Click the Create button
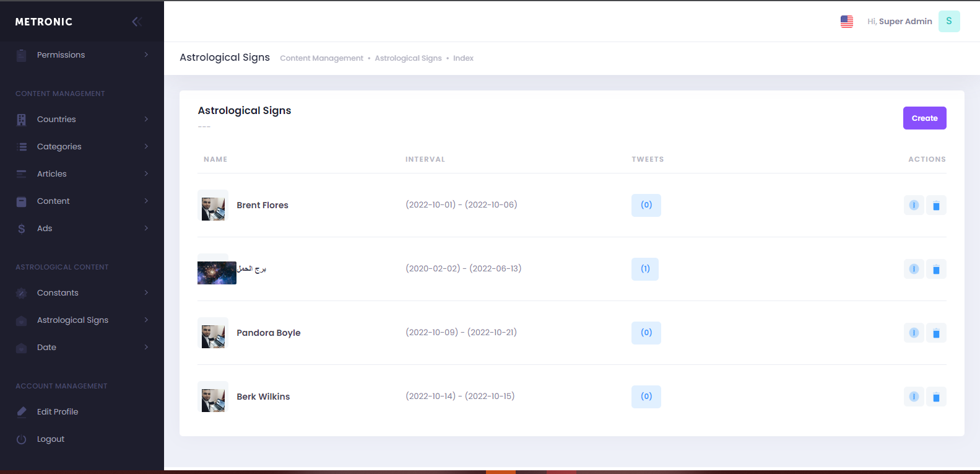The width and height of the screenshot is (980, 474). pos(924,118)
